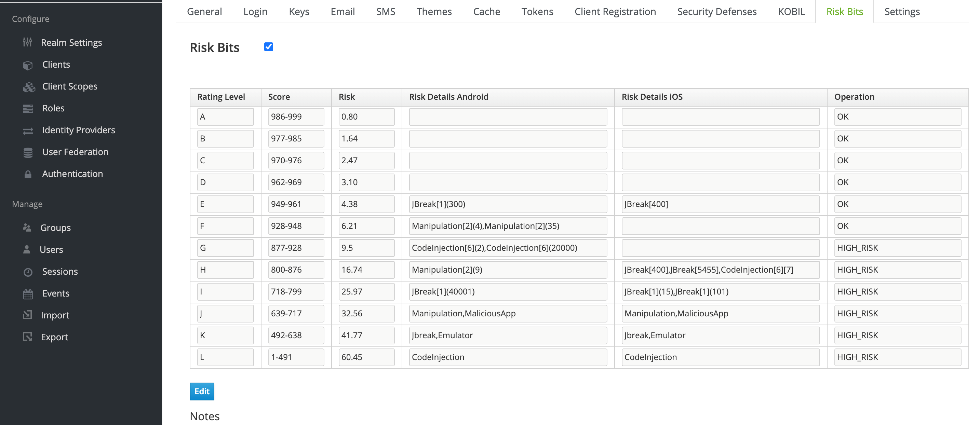Viewport: 980px width, 425px height.
Task: Open Events in sidebar
Action: (55, 293)
